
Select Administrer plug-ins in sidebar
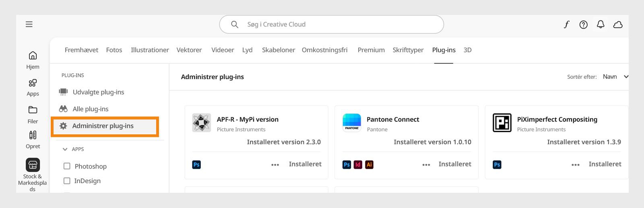coord(105,126)
